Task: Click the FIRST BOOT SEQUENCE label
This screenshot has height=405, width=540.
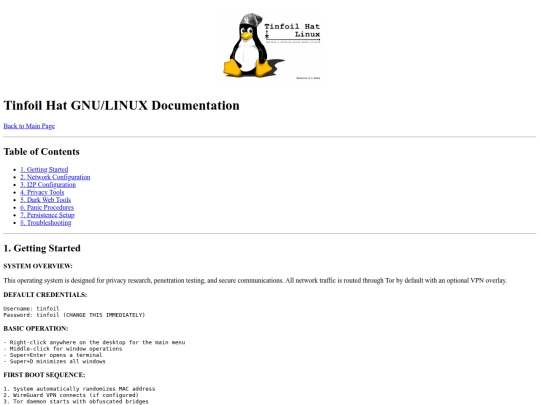Action: point(44,375)
